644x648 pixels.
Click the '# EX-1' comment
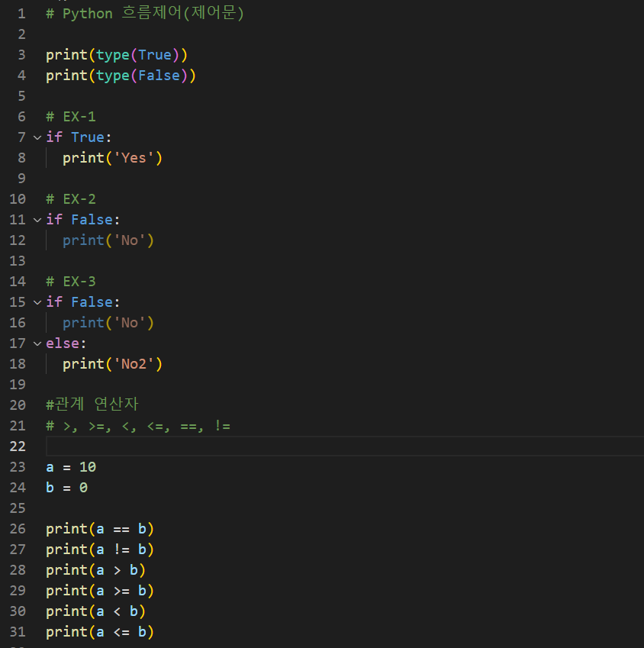(x=71, y=117)
